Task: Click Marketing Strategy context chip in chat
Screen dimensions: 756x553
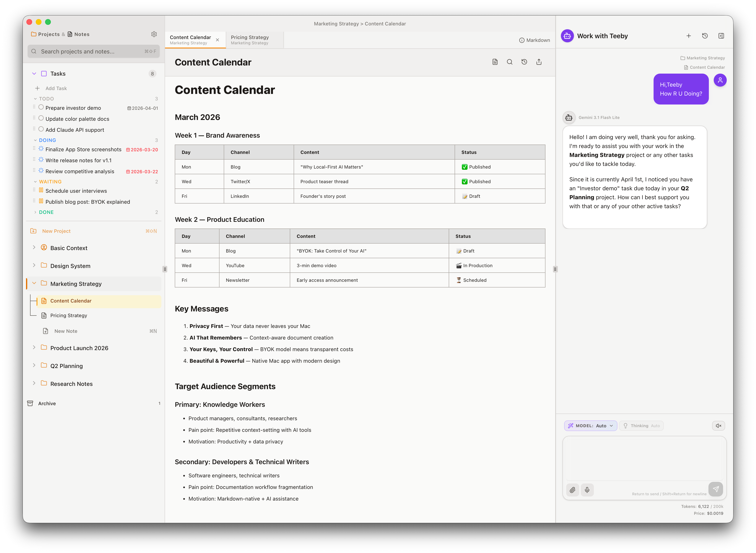Action: click(x=703, y=58)
